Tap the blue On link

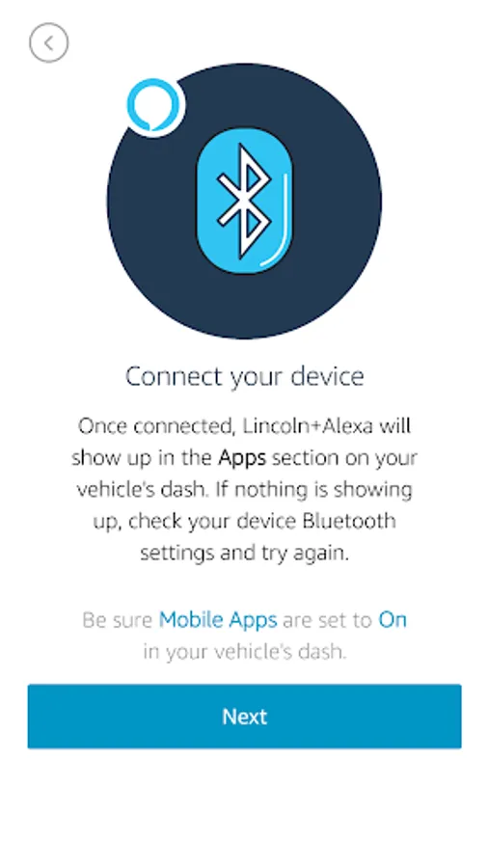(393, 619)
